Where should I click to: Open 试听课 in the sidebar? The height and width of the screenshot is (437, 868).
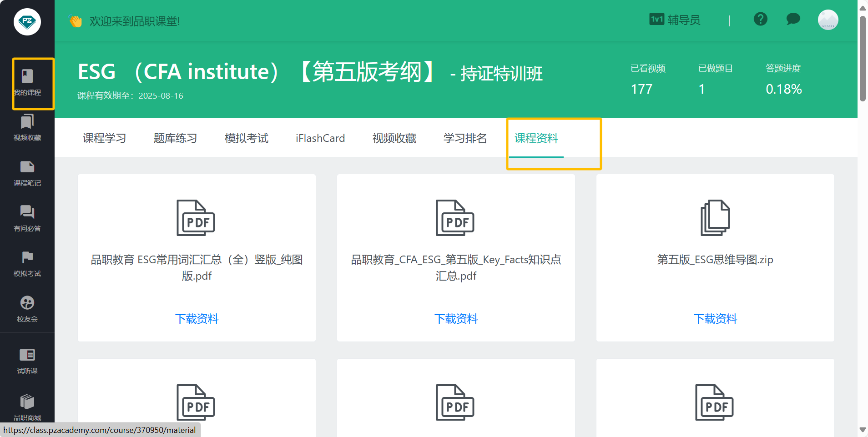(27, 361)
